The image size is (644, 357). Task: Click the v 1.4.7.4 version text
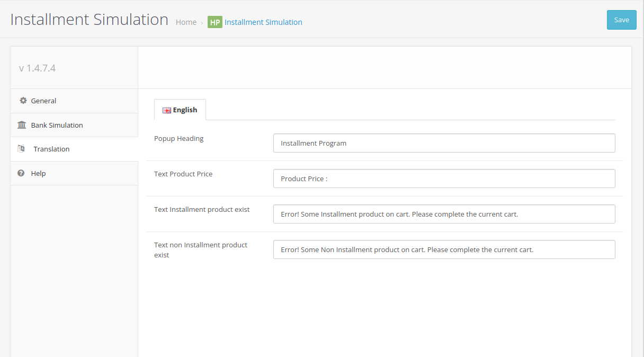tap(37, 68)
